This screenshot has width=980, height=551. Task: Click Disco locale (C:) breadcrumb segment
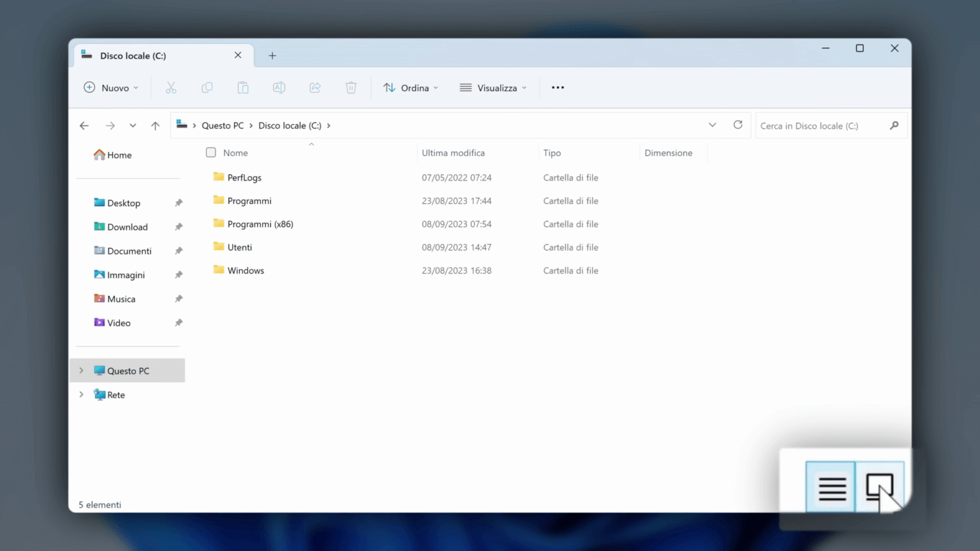290,126
